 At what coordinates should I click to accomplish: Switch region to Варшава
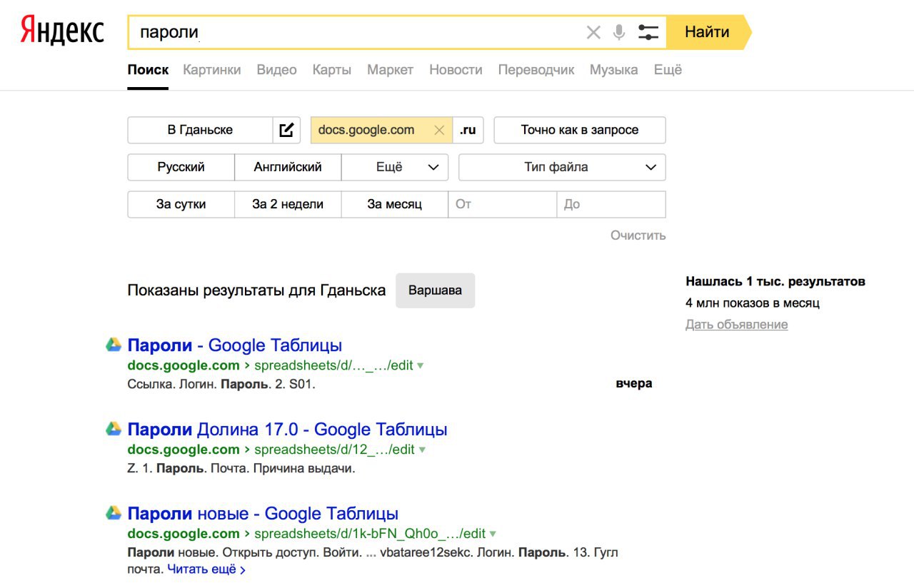(435, 290)
